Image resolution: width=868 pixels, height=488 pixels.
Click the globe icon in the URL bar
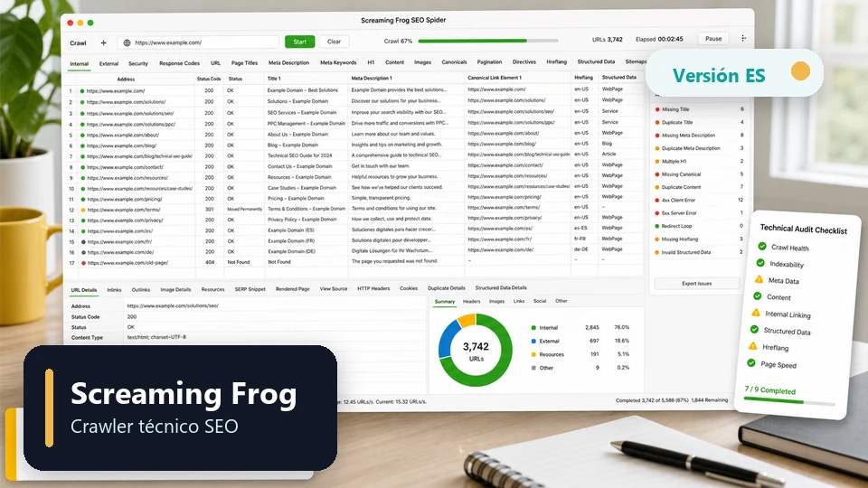pyautogui.click(x=127, y=42)
